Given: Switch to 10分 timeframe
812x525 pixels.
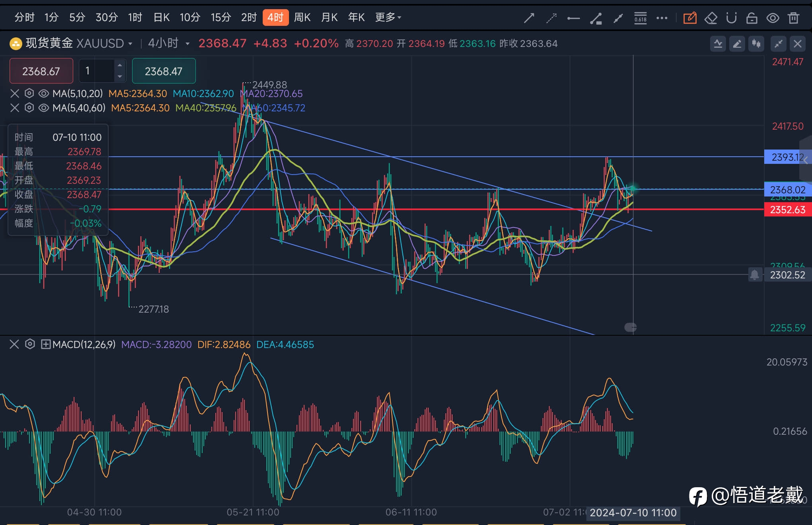Looking at the screenshot, I should click(x=190, y=17).
